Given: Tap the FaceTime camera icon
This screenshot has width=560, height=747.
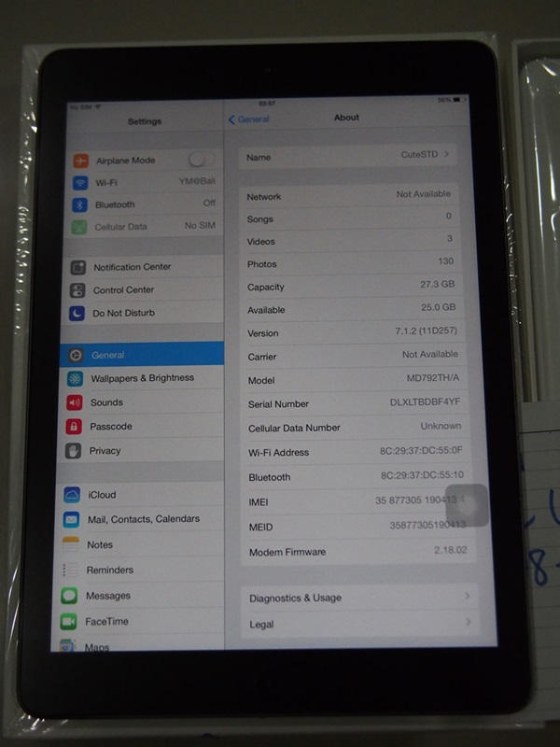Looking at the screenshot, I should point(68,621).
